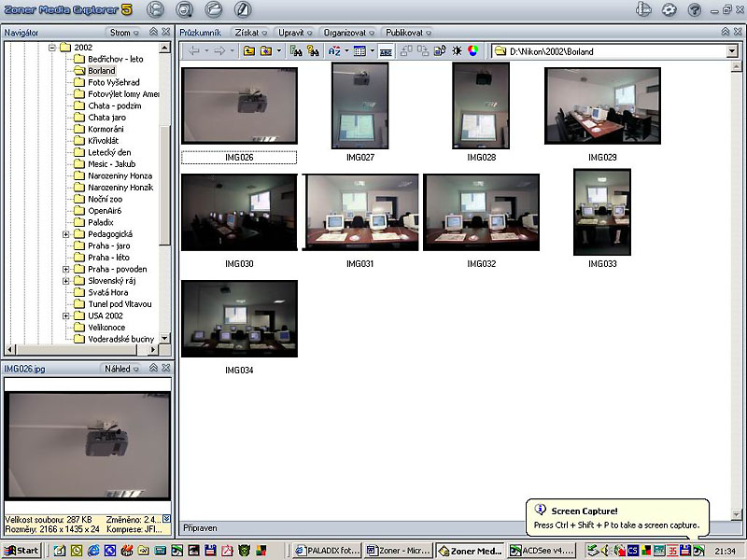Open help with the question mark icon
This screenshot has width=747, height=560.
[x=695, y=9]
